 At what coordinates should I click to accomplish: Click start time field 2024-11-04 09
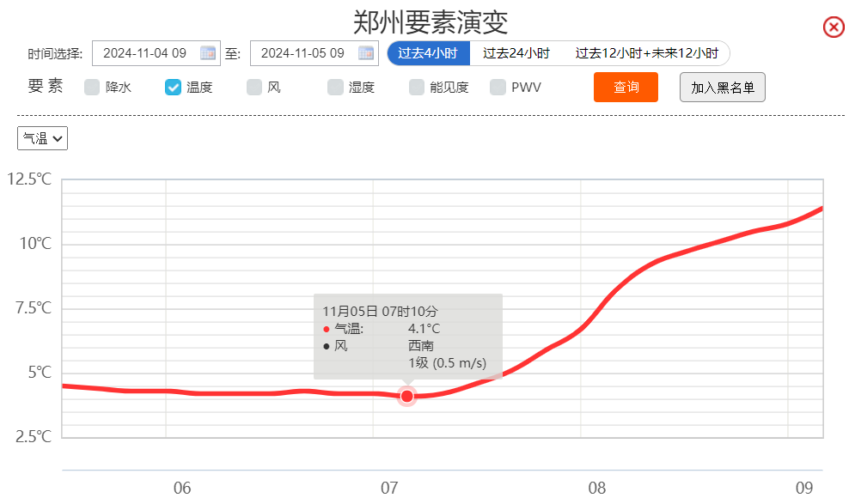click(156, 53)
